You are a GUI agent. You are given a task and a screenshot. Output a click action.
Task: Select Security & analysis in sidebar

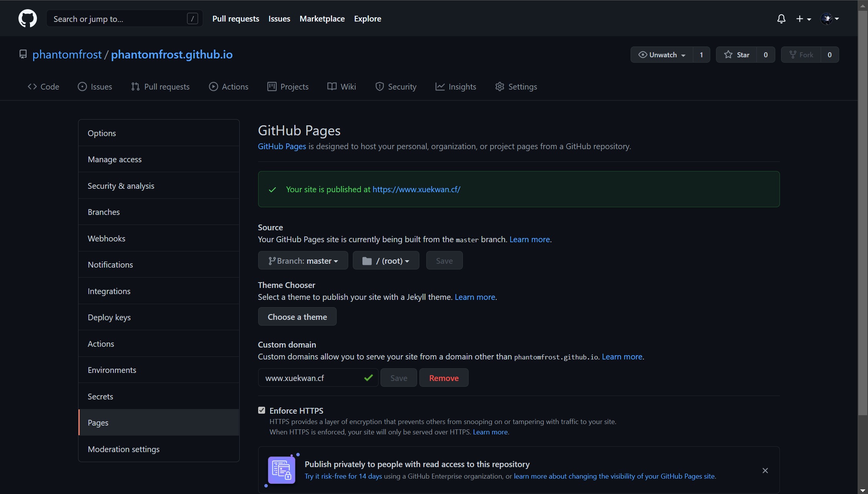coord(159,186)
